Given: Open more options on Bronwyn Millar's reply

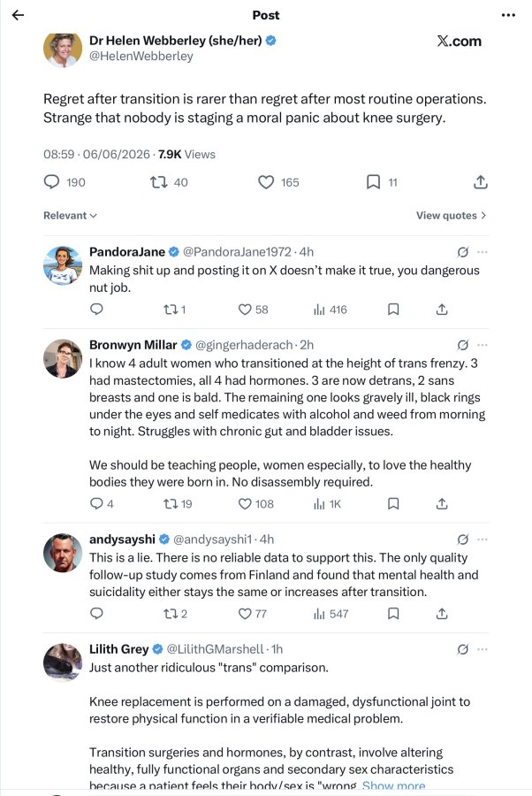Looking at the screenshot, I should 483,345.
